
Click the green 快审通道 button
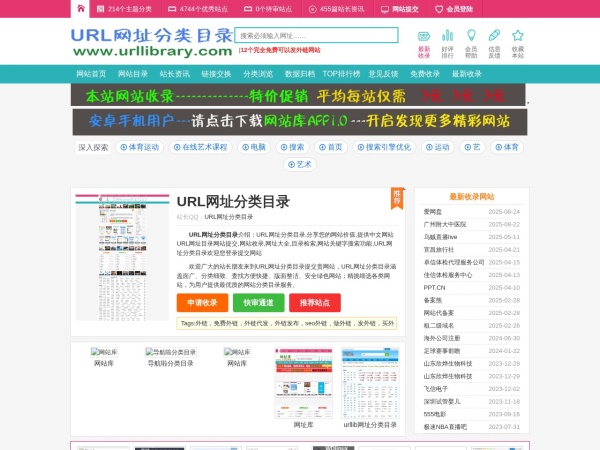259,303
